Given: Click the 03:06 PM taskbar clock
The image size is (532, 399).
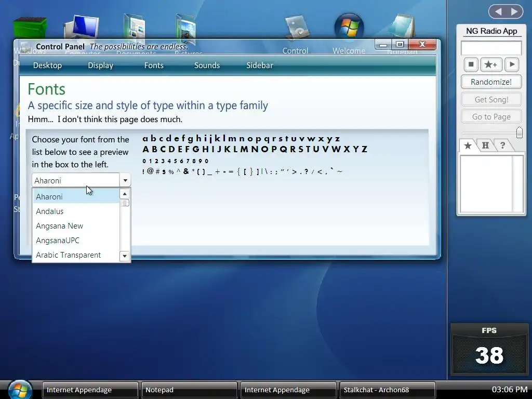Looking at the screenshot, I should point(509,390).
